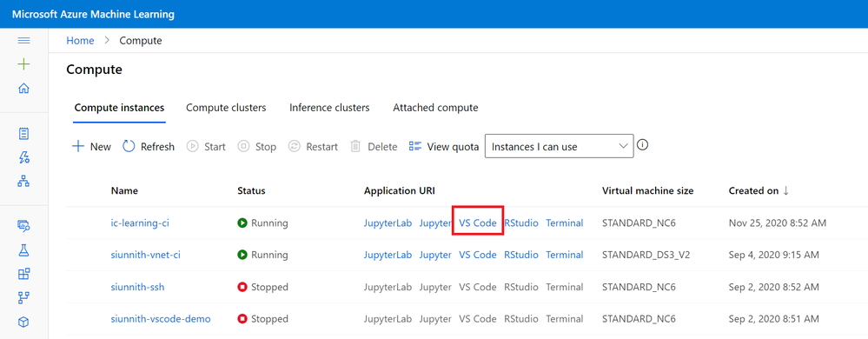Click the STANDARD_DS3_V2 size cell
Screen dimensions: 868x339
[646, 255]
